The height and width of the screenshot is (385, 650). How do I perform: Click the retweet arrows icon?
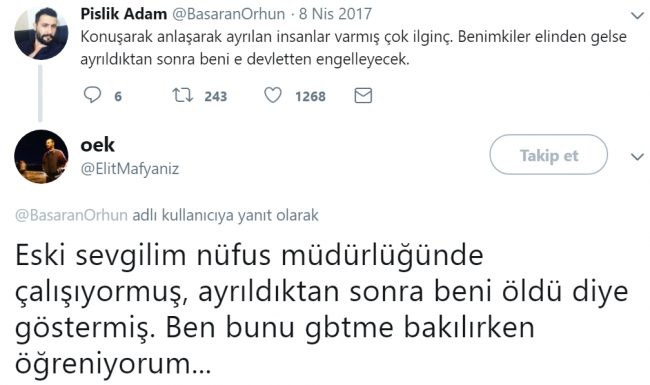point(183,95)
